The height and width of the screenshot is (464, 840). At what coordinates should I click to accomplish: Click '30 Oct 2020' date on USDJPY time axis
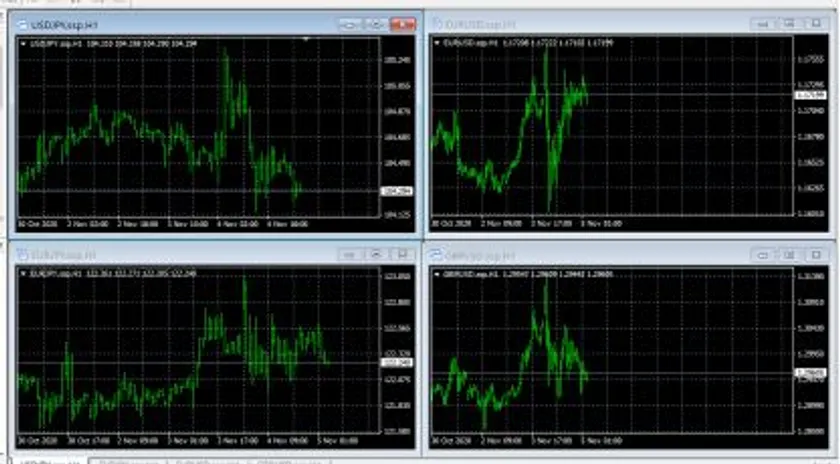pyautogui.click(x=38, y=224)
